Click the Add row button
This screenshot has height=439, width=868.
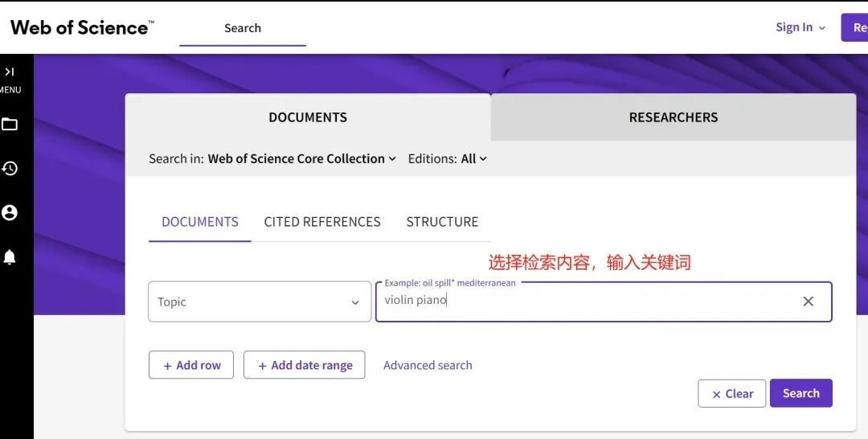click(x=191, y=365)
